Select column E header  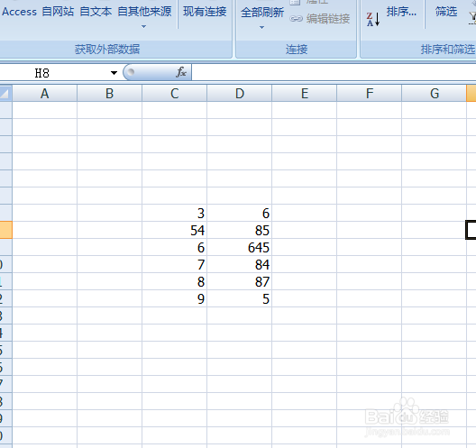(x=305, y=93)
